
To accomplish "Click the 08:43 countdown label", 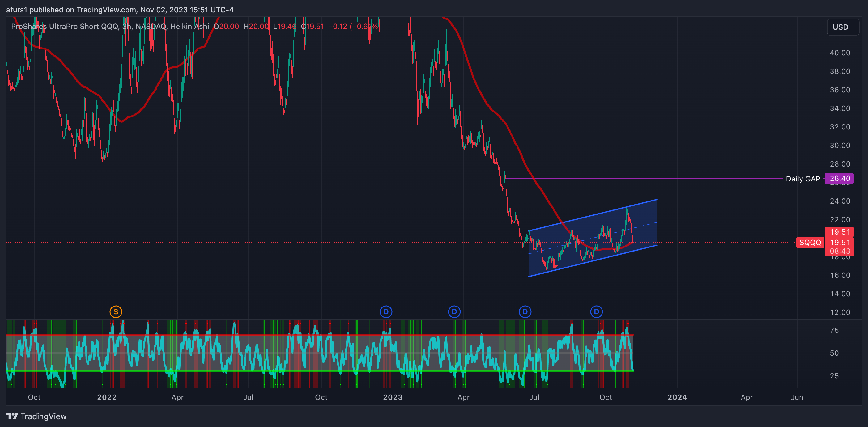I will (839, 251).
